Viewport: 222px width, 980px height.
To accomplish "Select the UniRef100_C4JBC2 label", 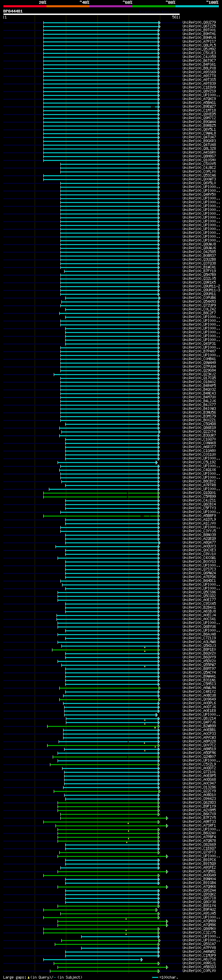I will 199,168.
